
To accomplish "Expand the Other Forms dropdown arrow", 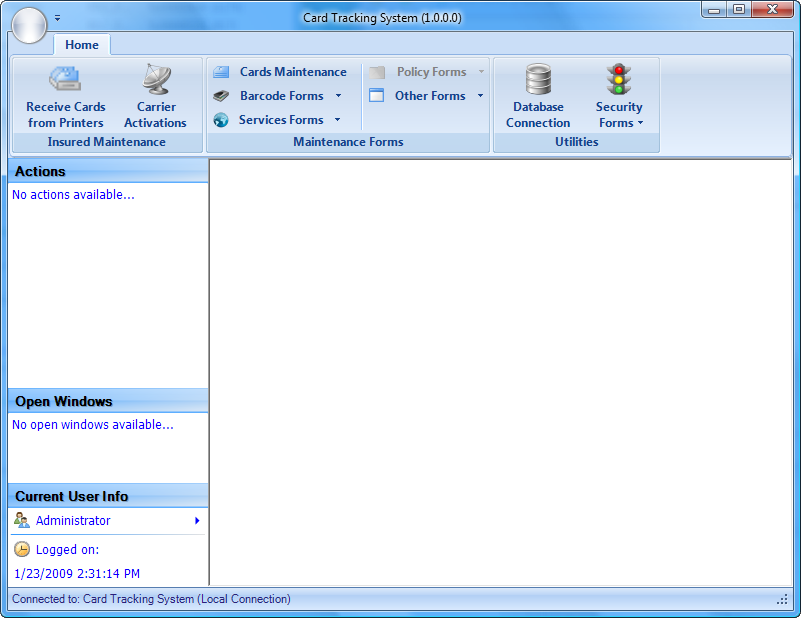I will click(x=480, y=96).
